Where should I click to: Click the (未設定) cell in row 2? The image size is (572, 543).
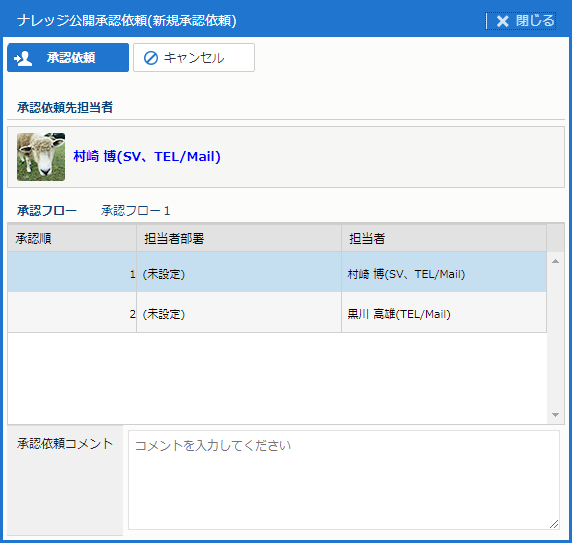point(164,314)
